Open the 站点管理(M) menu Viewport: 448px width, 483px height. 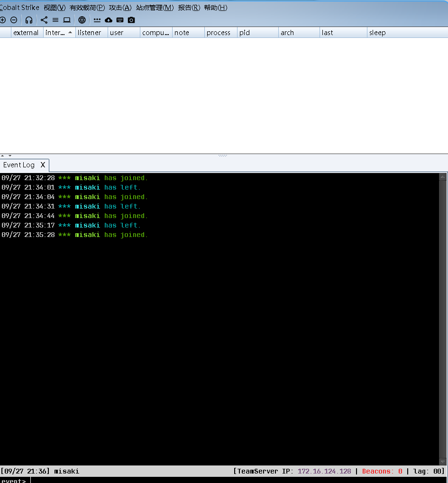coord(155,8)
